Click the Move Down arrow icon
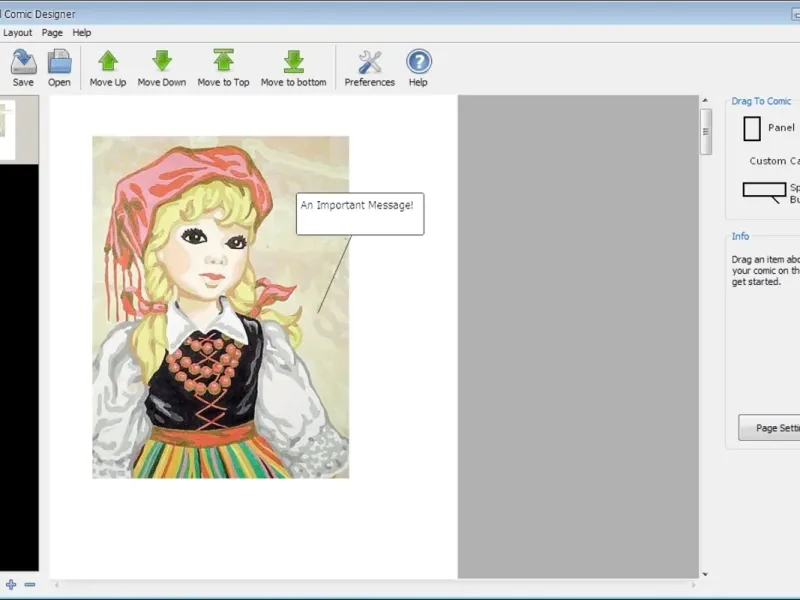Viewport: 800px width, 600px height. click(x=162, y=61)
